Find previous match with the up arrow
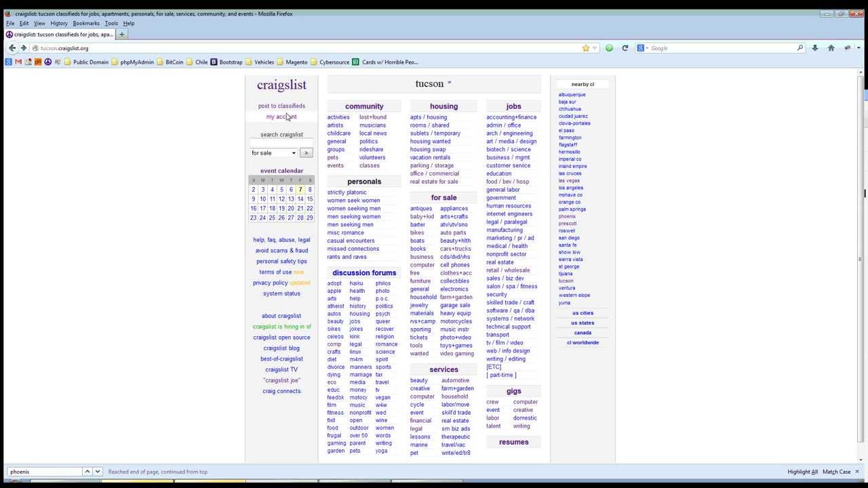868x488 pixels. [87, 472]
